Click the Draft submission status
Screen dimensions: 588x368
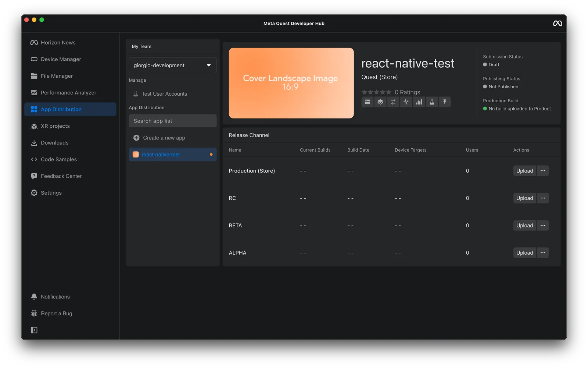click(x=491, y=65)
